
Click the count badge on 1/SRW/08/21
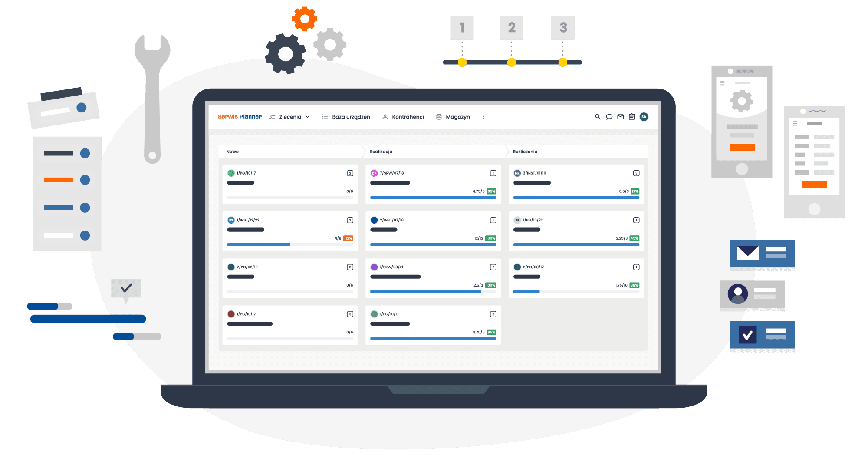click(x=493, y=267)
